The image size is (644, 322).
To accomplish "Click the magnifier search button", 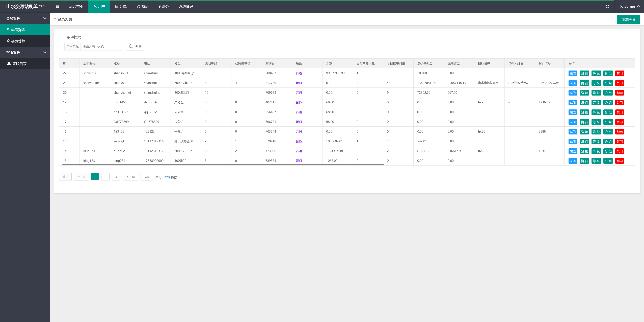I will [135, 47].
